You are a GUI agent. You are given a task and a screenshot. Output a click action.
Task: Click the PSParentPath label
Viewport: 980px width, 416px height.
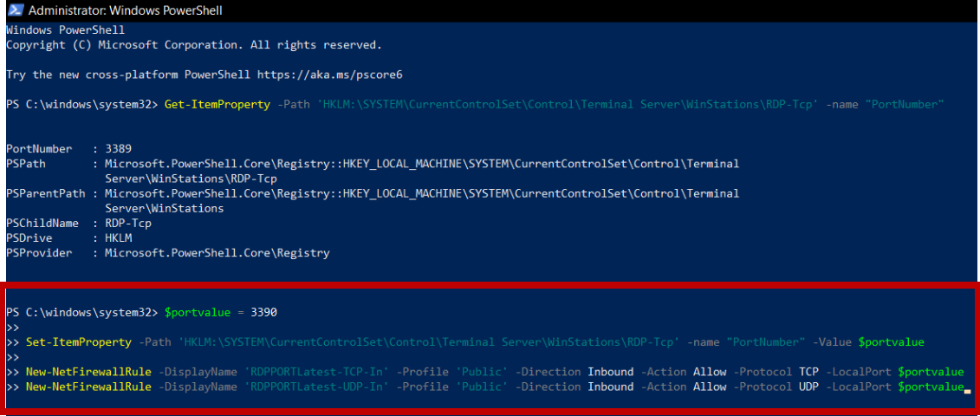[x=46, y=193]
